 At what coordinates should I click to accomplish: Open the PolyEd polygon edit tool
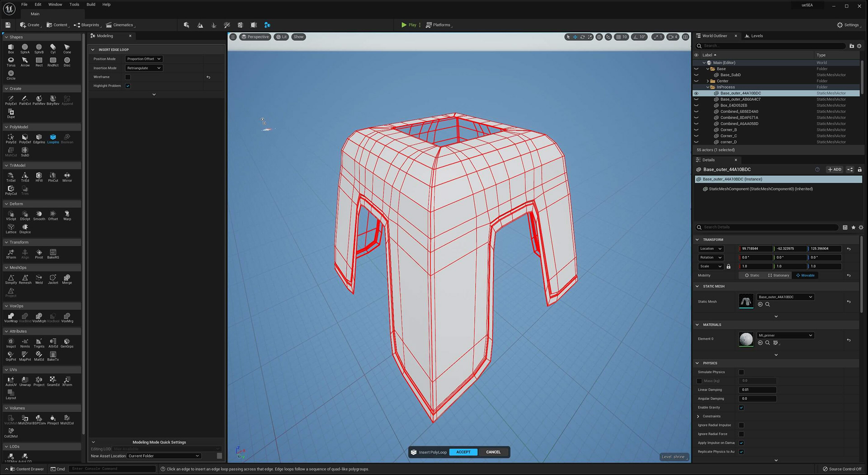11,138
